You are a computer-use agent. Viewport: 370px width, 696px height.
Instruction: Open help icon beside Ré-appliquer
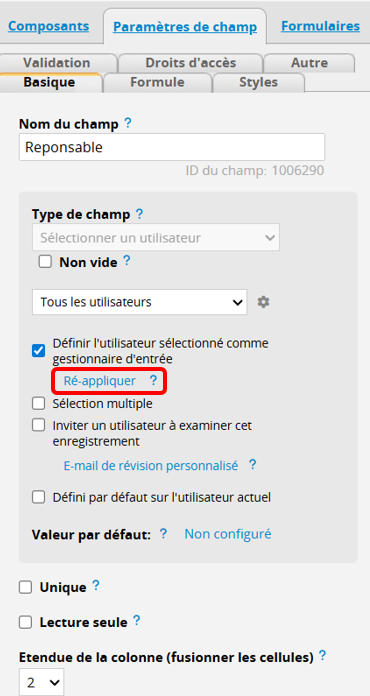tap(153, 380)
